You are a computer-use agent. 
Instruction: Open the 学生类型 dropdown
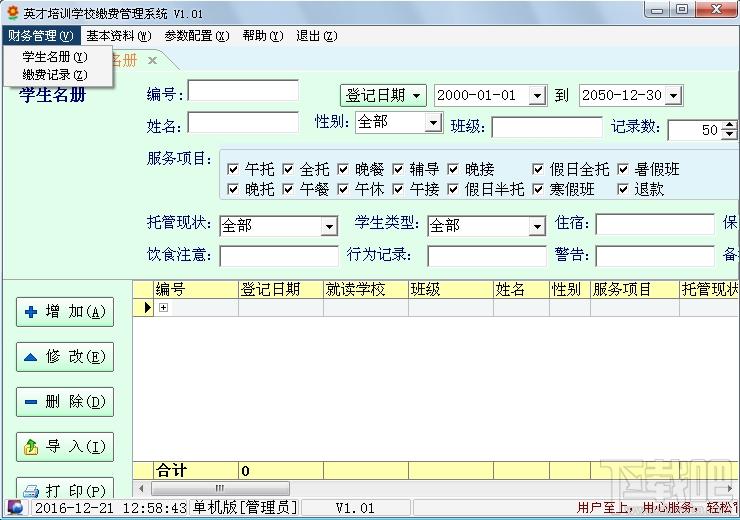[537, 226]
